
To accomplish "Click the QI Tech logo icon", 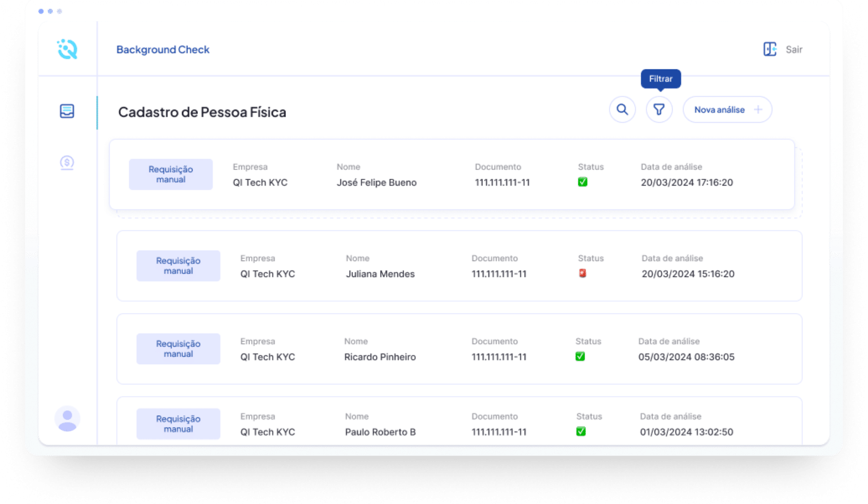I will 67,49.
